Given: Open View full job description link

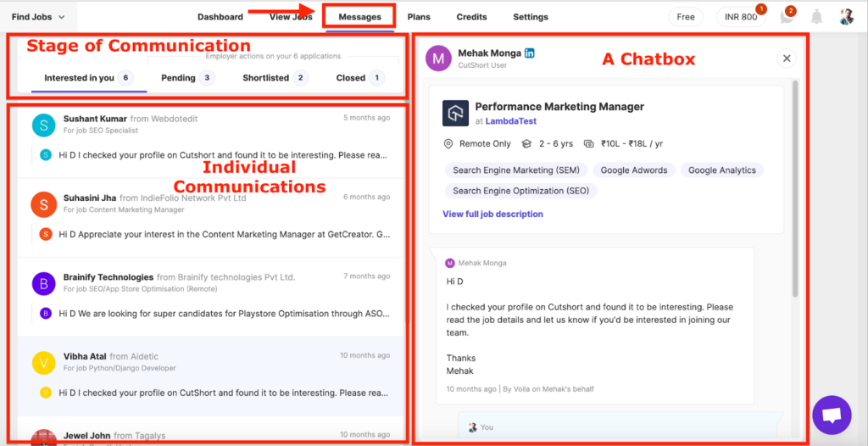Looking at the screenshot, I should click(x=492, y=214).
